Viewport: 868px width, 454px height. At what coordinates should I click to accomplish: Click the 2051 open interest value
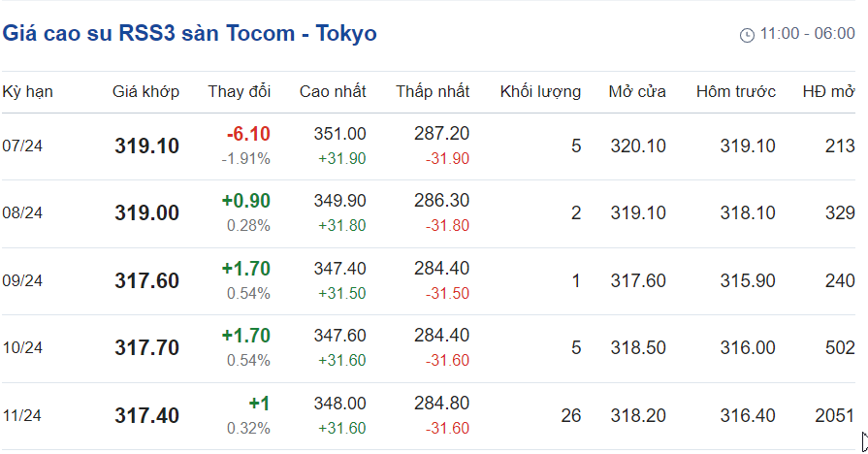835,416
